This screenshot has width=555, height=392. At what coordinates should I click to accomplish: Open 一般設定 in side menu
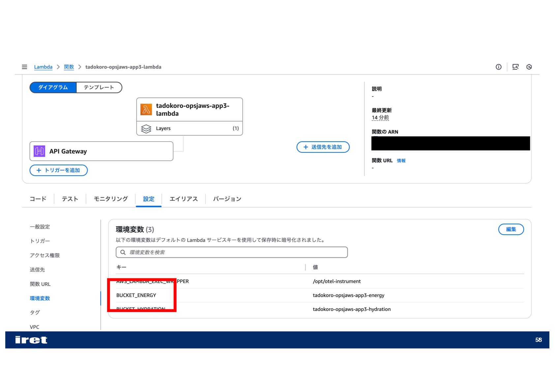coord(40,227)
